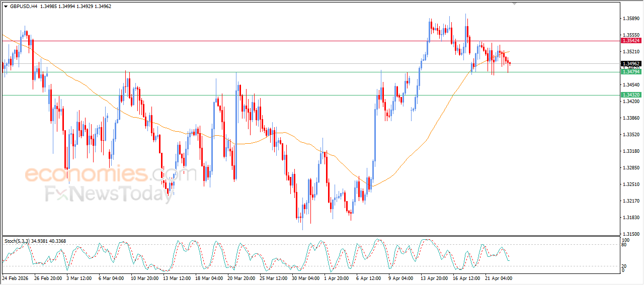Click the 80 level on stochastic scale
This screenshot has width=644, height=285.
click(624, 245)
